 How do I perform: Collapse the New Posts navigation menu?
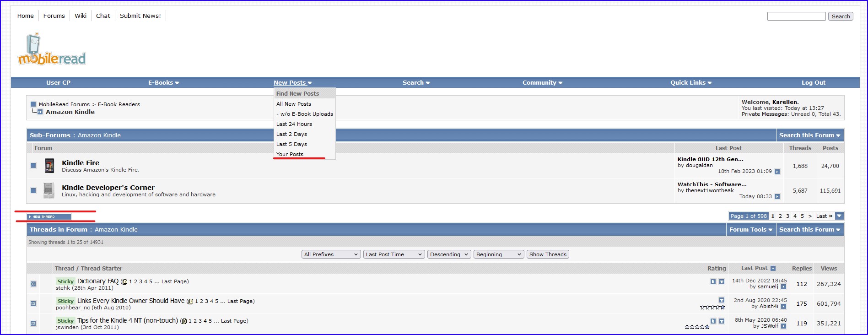292,83
